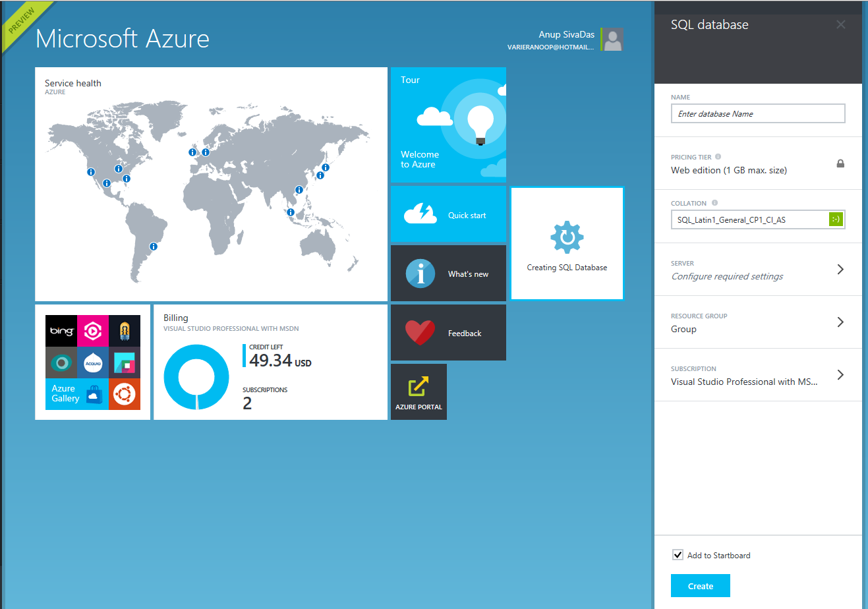Click the Billing credit donut chart

pos(196,377)
